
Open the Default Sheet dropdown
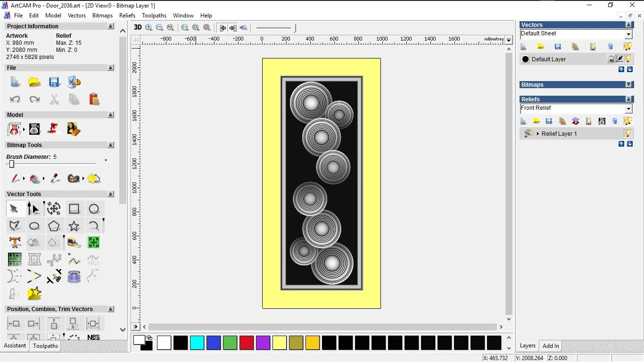(628, 34)
